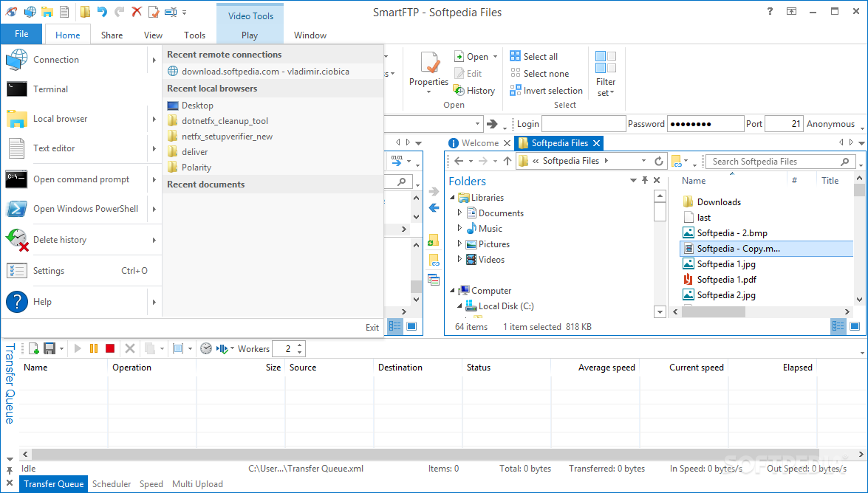868x493 pixels.
Task: Open the Window ribbon tab
Action: tap(310, 35)
